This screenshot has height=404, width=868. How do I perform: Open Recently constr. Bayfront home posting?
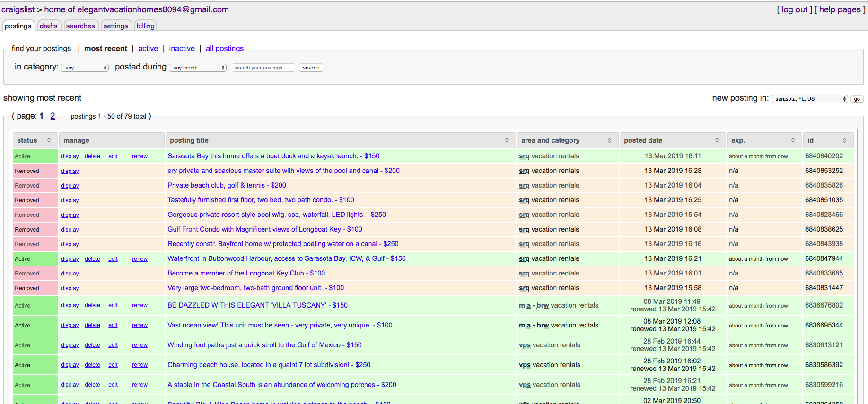(x=283, y=244)
